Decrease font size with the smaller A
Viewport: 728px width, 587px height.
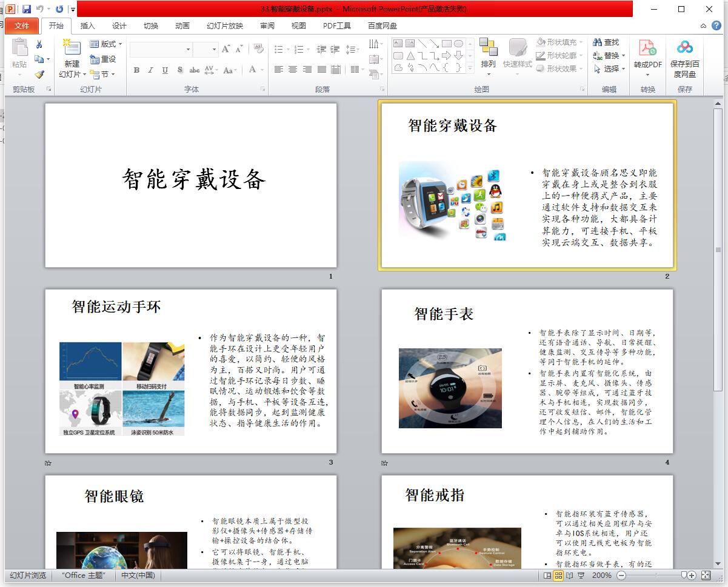click(239, 49)
